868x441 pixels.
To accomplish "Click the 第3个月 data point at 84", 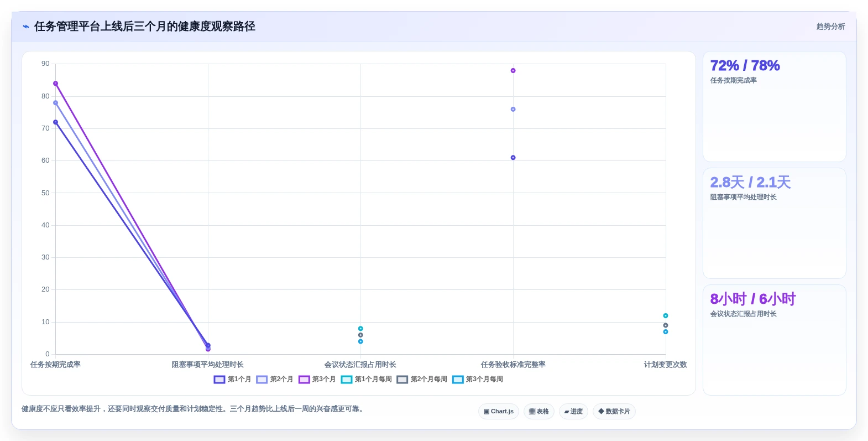I will pyautogui.click(x=55, y=84).
